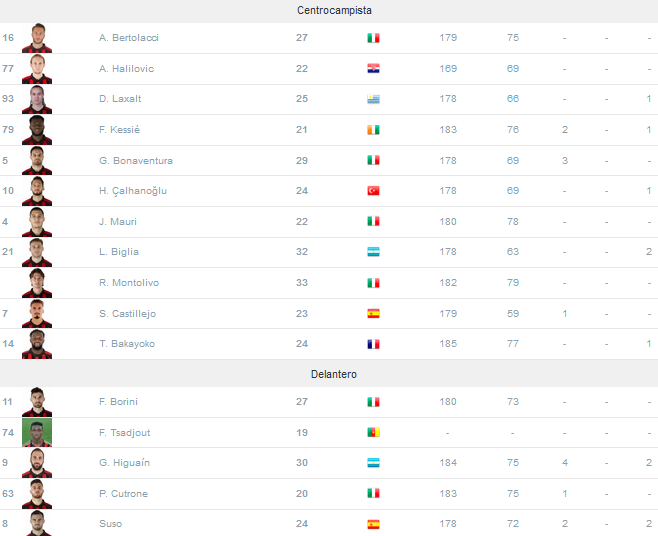Click the French flag beside T. Bakayoko
Image resolution: width=658 pixels, height=536 pixels.
tap(373, 344)
